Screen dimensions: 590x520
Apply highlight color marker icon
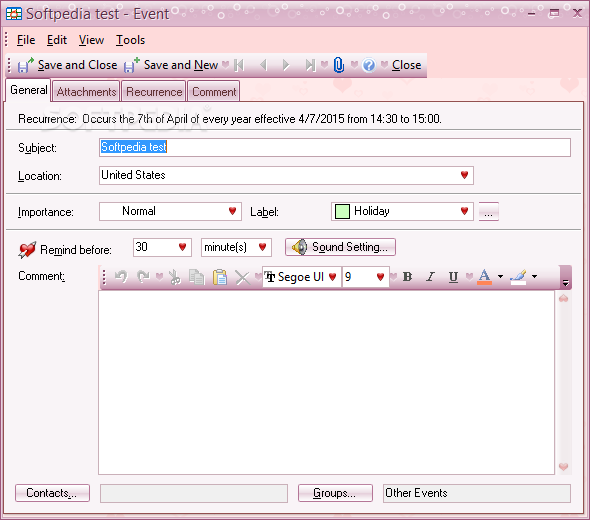pyautogui.click(x=519, y=277)
